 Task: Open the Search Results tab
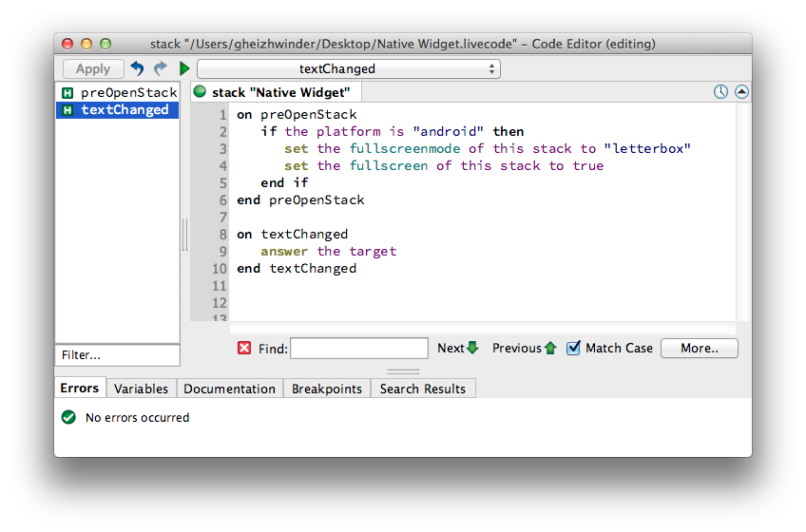coord(423,389)
